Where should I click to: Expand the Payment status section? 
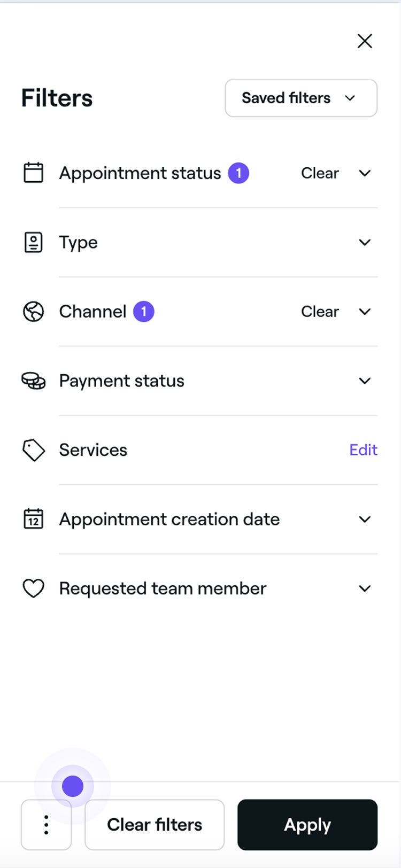[x=365, y=381]
